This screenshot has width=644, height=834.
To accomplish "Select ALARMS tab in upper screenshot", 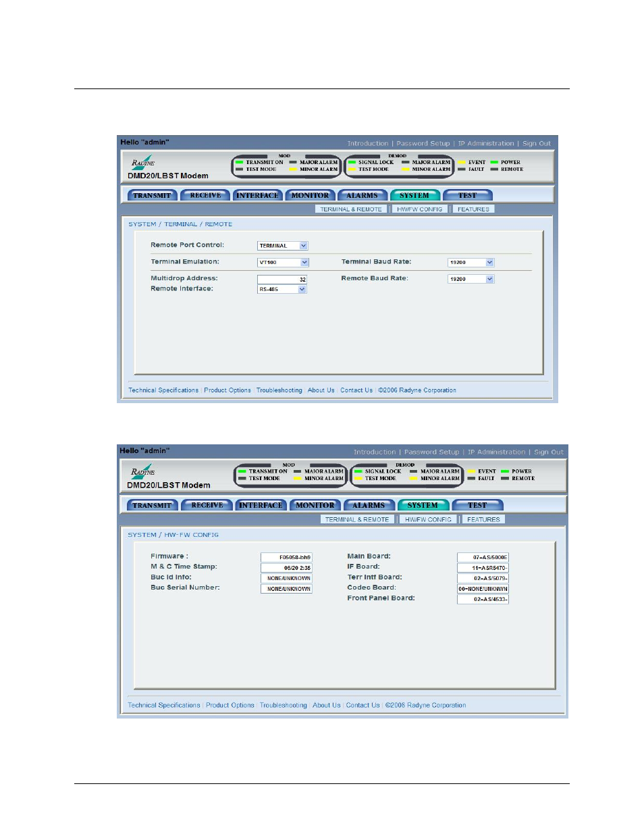I will (x=363, y=195).
